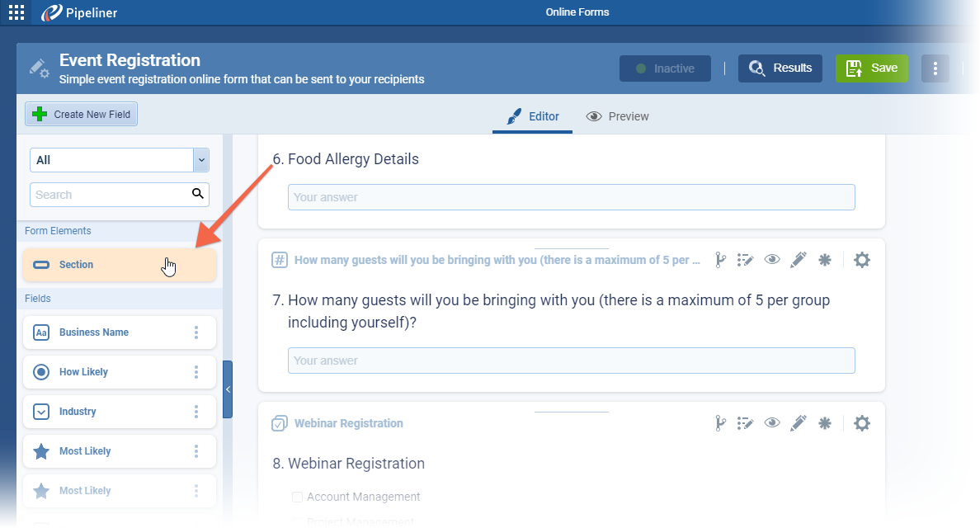Switch to the Preview tab

point(618,116)
